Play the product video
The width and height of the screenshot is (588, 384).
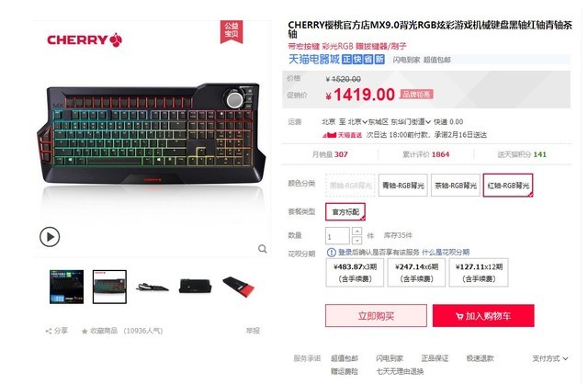click(50, 237)
